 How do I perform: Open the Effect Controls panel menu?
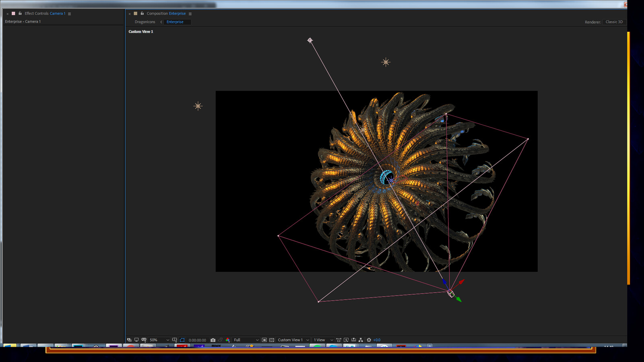(69, 14)
